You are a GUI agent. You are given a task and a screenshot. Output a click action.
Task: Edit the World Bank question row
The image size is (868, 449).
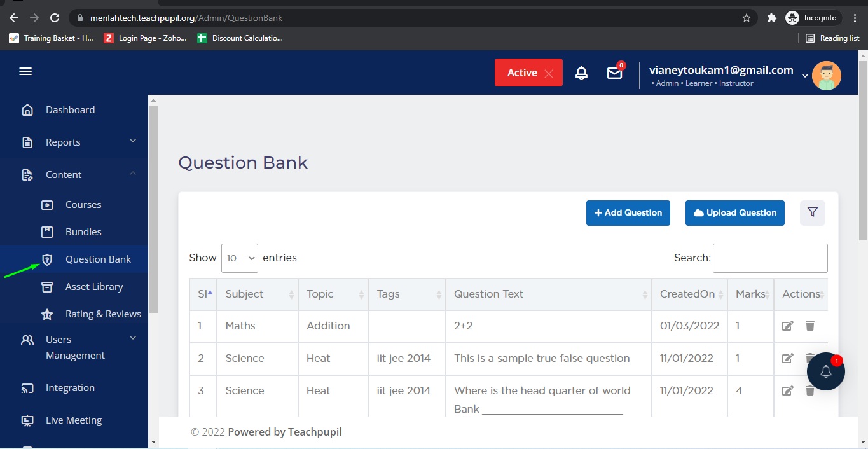click(787, 390)
